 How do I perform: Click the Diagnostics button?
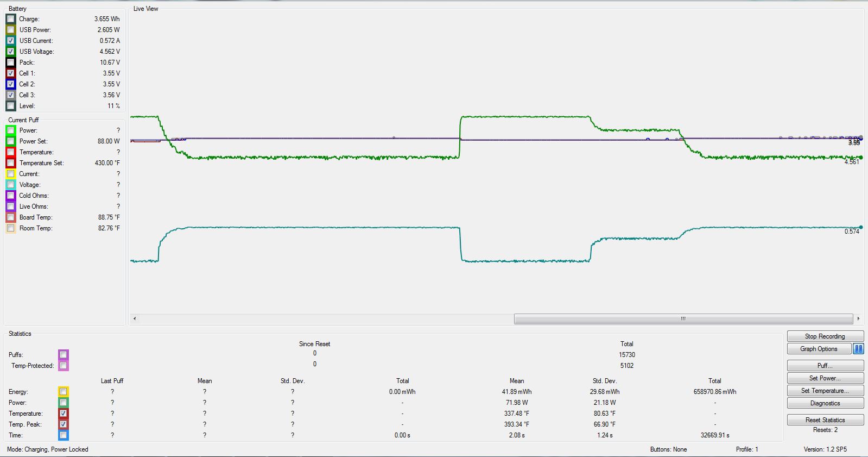pyautogui.click(x=825, y=403)
